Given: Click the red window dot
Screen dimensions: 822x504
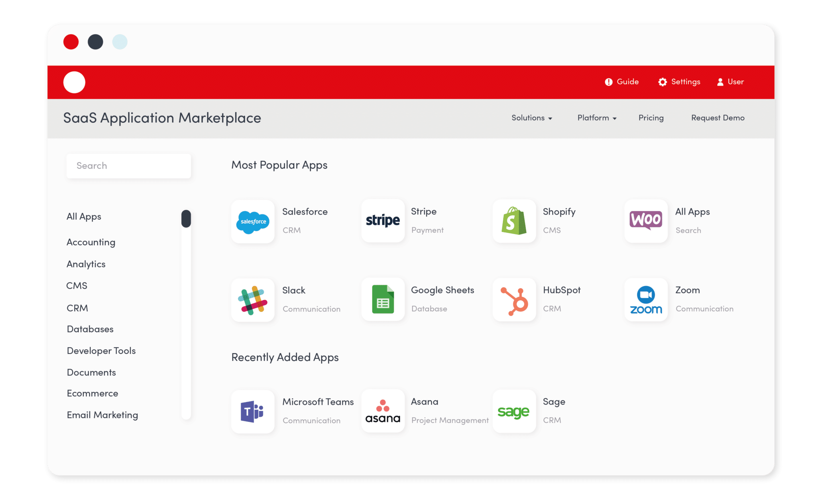Looking at the screenshot, I should (71, 42).
